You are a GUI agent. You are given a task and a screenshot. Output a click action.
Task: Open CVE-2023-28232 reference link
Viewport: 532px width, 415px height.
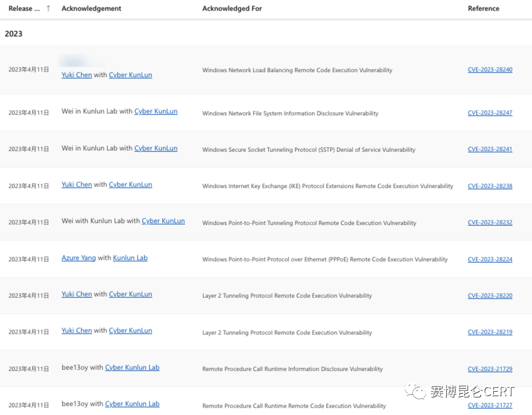point(490,223)
